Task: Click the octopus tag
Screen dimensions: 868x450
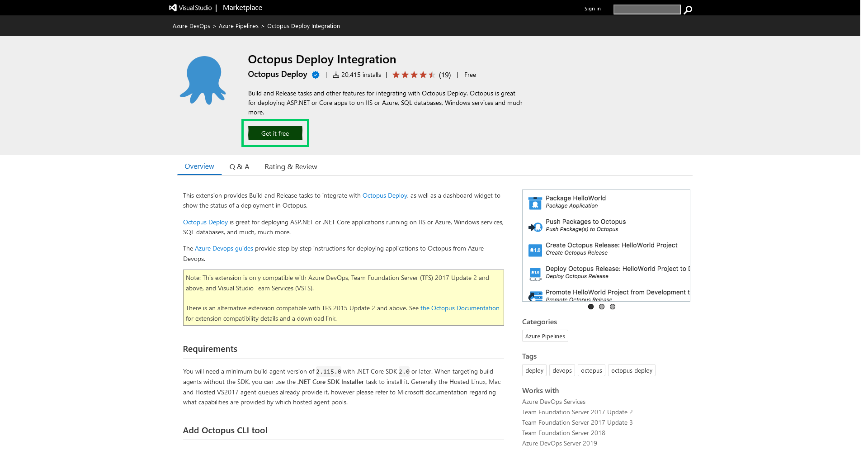Action: (x=591, y=370)
